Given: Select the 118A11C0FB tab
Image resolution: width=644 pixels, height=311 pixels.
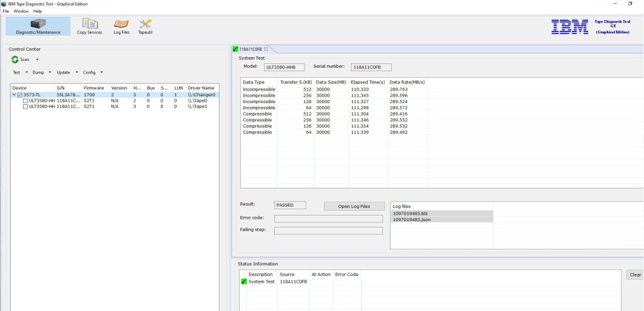Looking at the screenshot, I should pos(250,49).
